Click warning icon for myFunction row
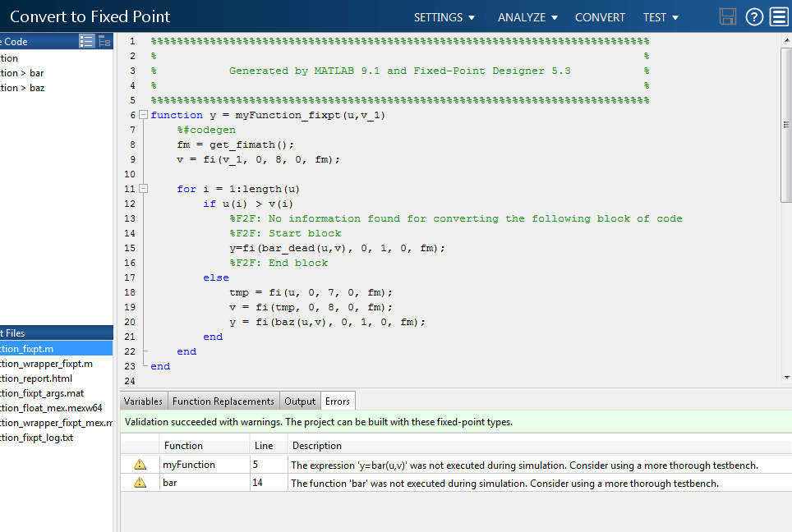 (x=140, y=465)
